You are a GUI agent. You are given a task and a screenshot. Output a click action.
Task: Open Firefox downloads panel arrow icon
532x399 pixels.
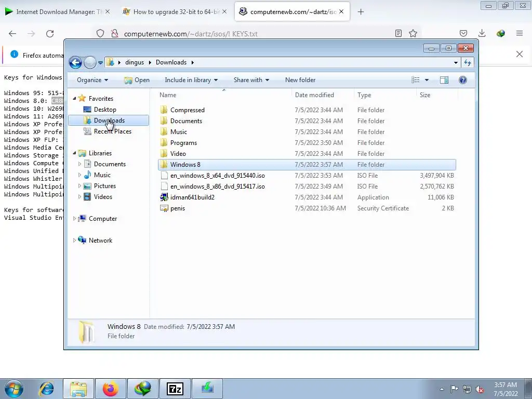pyautogui.click(x=482, y=33)
